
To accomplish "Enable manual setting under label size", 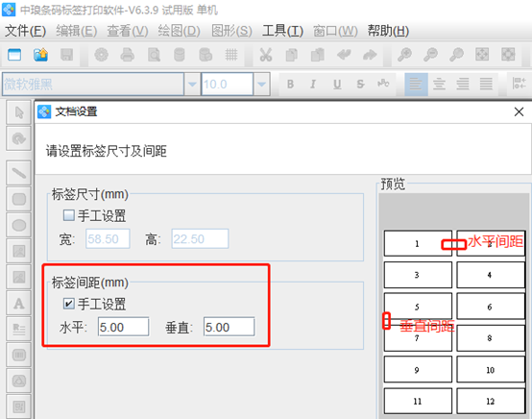I will pyautogui.click(x=69, y=215).
